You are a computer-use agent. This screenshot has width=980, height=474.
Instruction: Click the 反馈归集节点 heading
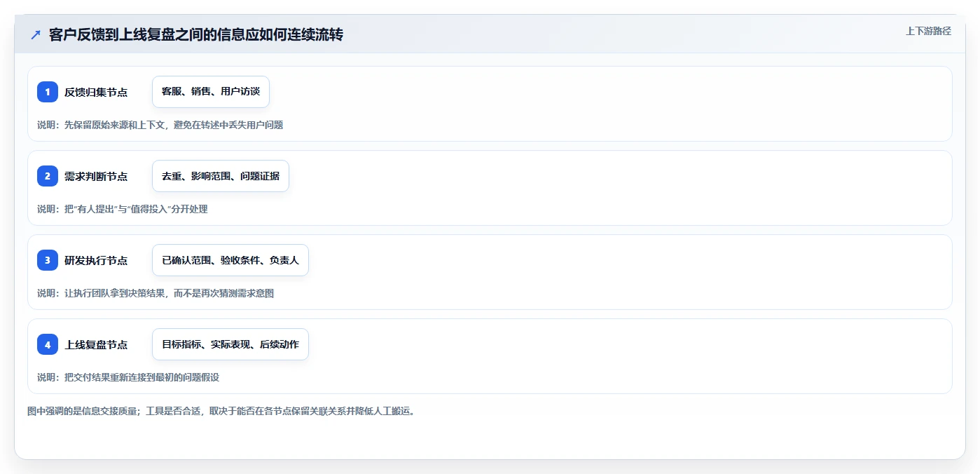tap(96, 93)
